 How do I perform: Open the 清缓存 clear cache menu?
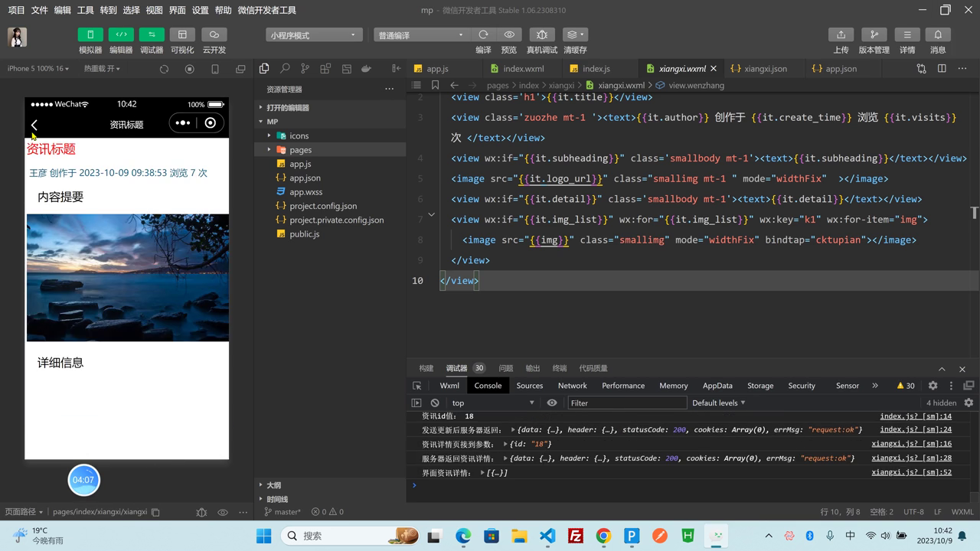(x=575, y=34)
